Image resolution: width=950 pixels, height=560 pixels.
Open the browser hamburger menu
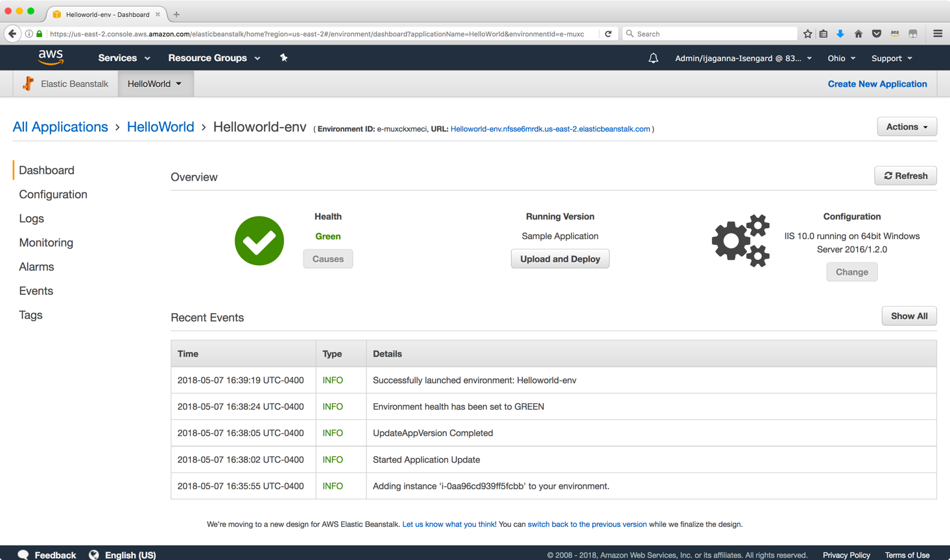(x=938, y=34)
